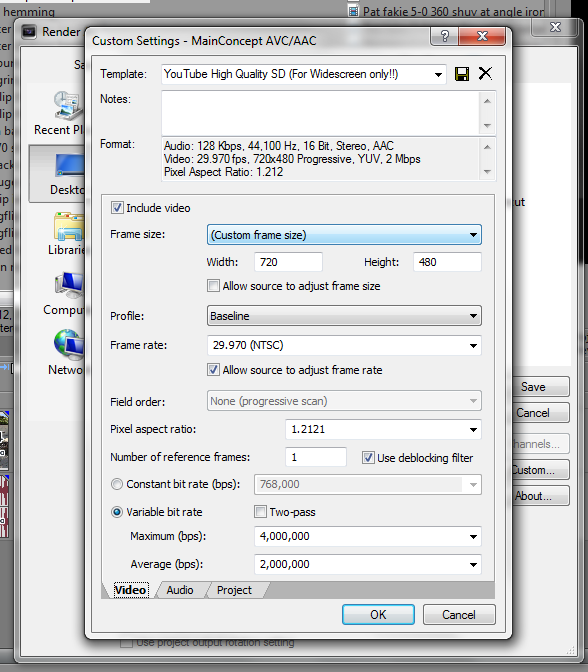The width and height of the screenshot is (588, 672).
Task: Toggle Include video checkbox
Action: click(117, 208)
